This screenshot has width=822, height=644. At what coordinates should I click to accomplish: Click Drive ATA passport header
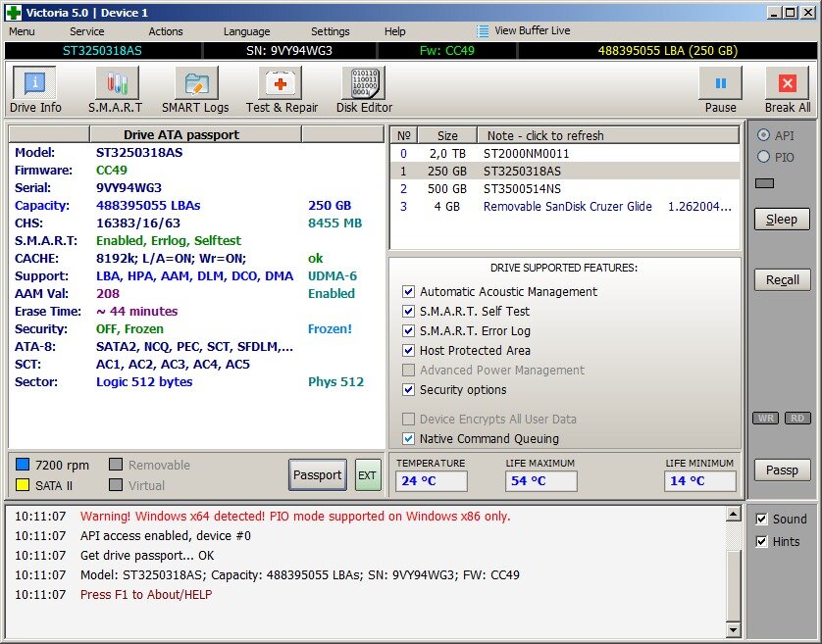[195, 134]
